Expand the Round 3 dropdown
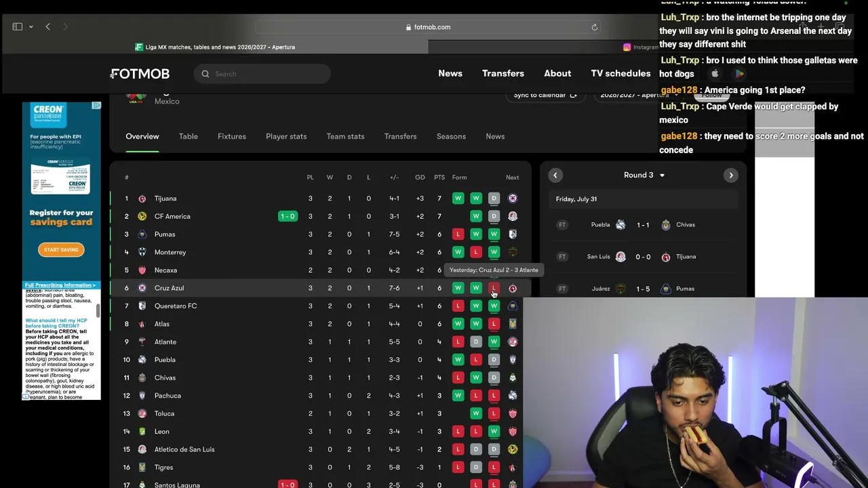This screenshot has height=488, width=868. 644,175
